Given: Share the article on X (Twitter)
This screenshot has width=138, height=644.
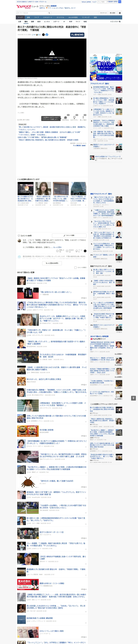Looking at the screenshot, I should (x=43, y=35).
